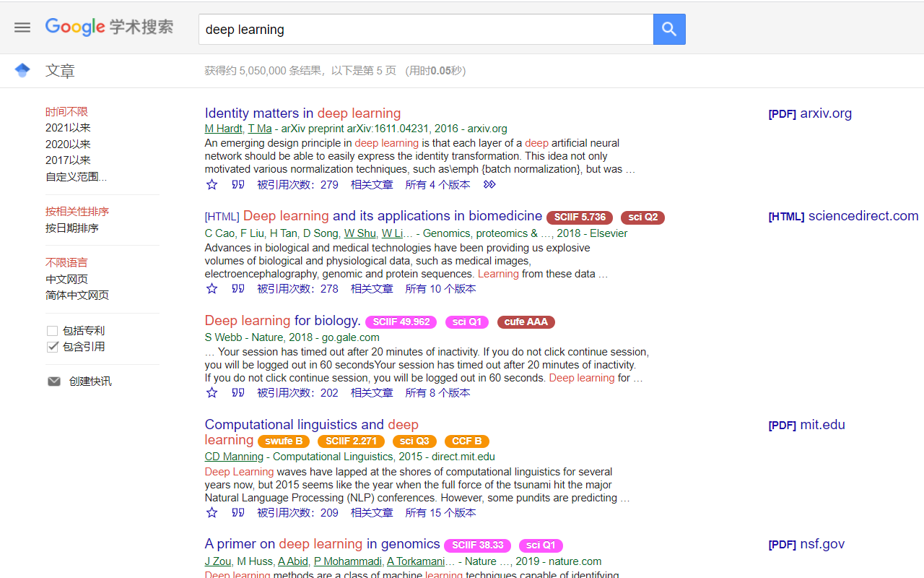This screenshot has height=578, width=924.
Task: Sort by relevance 按相关性排序
Action: pos(77,212)
